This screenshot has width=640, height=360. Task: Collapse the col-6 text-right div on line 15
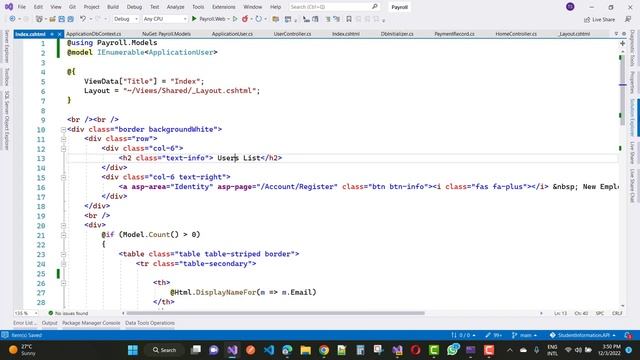63,178
